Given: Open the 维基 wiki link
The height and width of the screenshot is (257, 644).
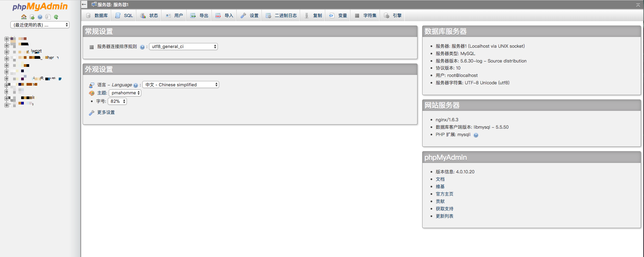Looking at the screenshot, I should pyautogui.click(x=440, y=187).
